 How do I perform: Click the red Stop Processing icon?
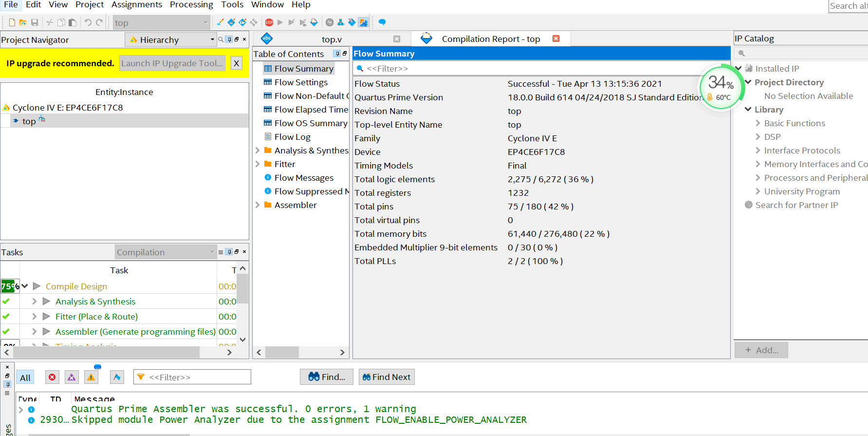click(269, 22)
